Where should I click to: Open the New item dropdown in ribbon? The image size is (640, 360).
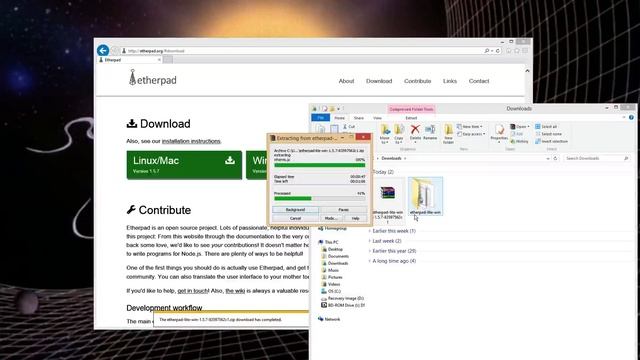[470, 127]
